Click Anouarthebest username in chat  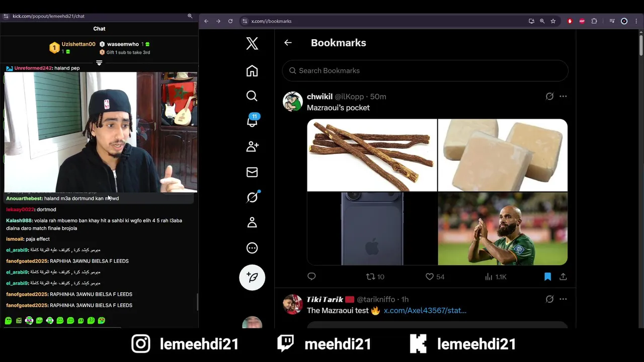pos(24,199)
